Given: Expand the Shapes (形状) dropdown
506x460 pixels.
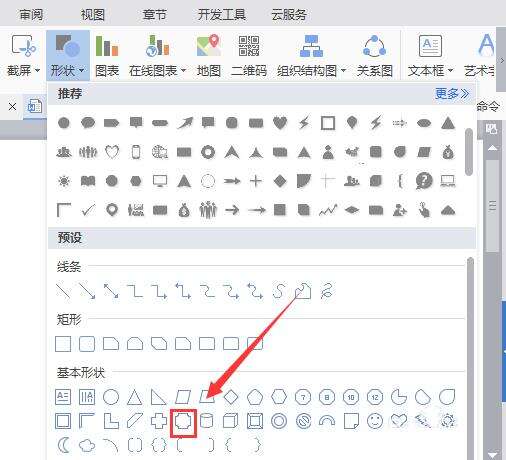Looking at the screenshot, I should click(68, 56).
